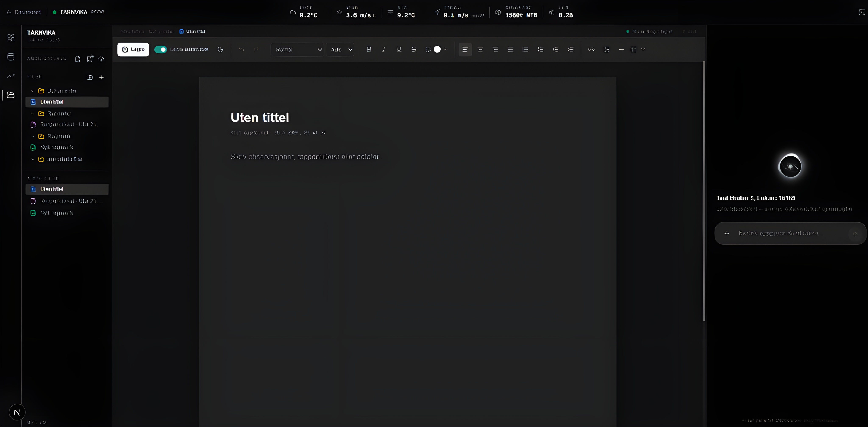Create a new folder in the files section
This screenshot has height=427, width=868.
(x=89, y=77)
